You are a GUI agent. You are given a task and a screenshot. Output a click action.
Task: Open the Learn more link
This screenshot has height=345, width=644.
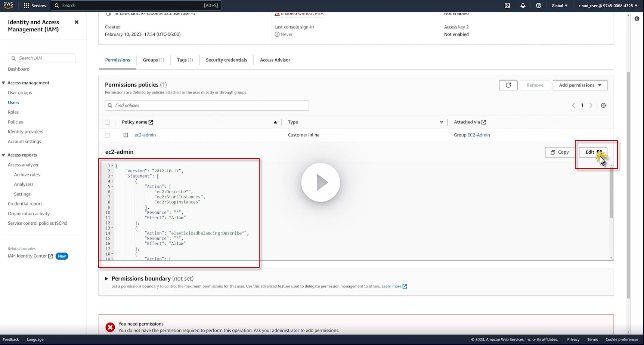point(394,286)
